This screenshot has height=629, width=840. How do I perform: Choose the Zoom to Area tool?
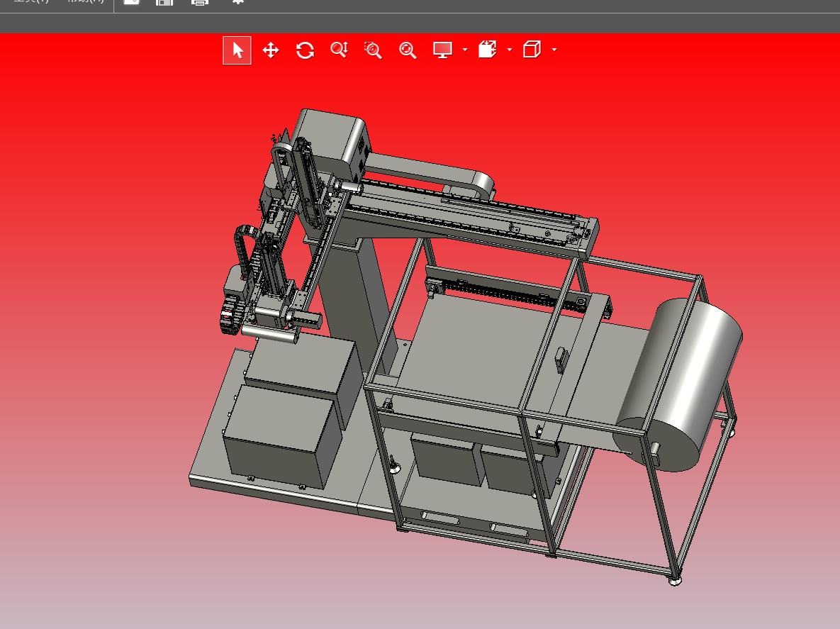[x=374, y=50]
